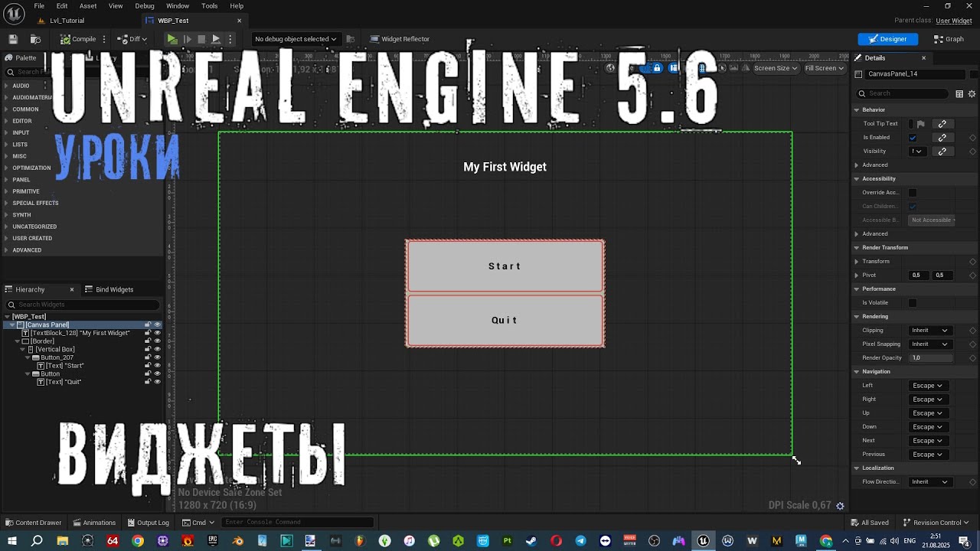Click the Bind link icon for Visibility

click(x=942, y=152)
